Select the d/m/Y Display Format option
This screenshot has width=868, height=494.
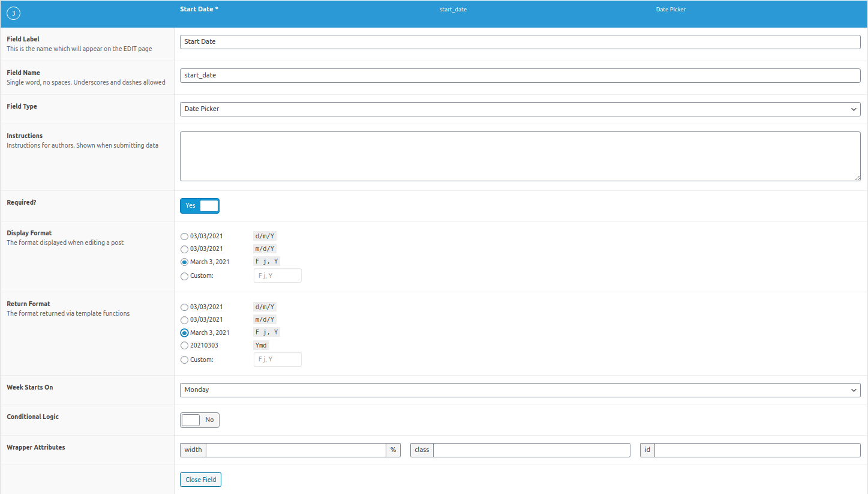pos(184,236)
